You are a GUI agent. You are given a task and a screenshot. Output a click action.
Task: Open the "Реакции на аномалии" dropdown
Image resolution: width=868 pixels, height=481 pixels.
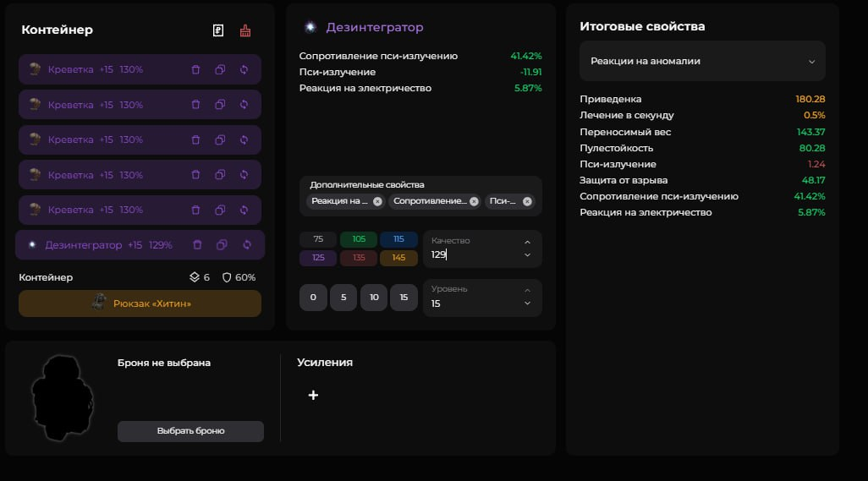[702, 61]
